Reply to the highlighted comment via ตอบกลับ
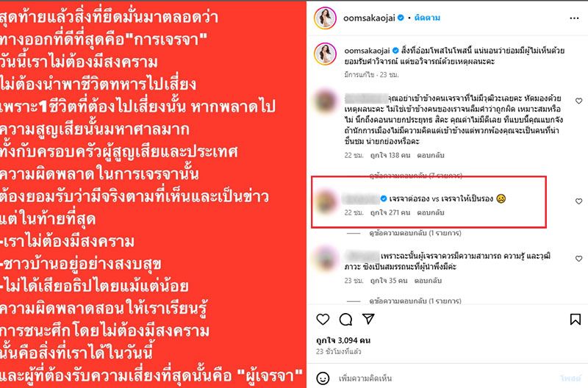 [431, 212]
